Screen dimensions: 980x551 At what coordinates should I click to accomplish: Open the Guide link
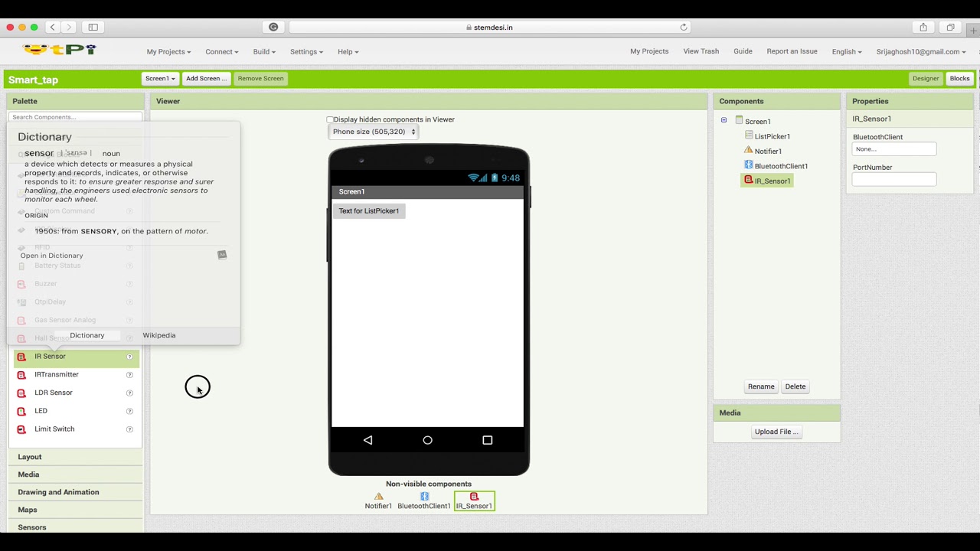(743, 51)
